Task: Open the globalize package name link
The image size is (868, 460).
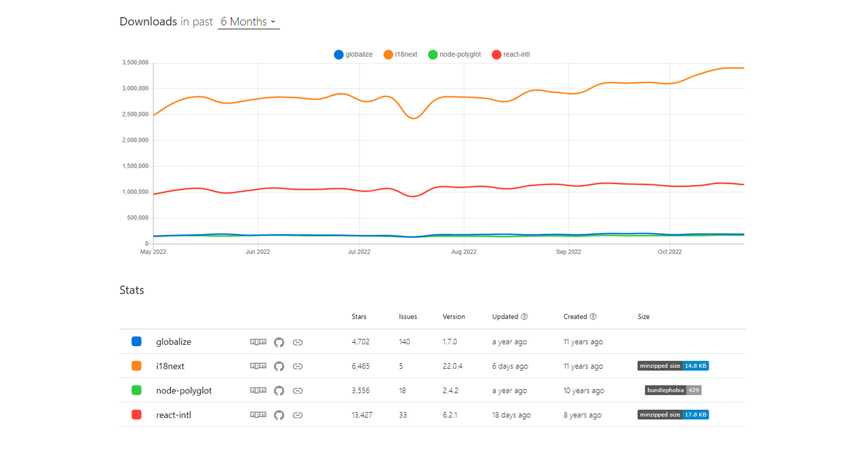Action: (x=174, y=341)
